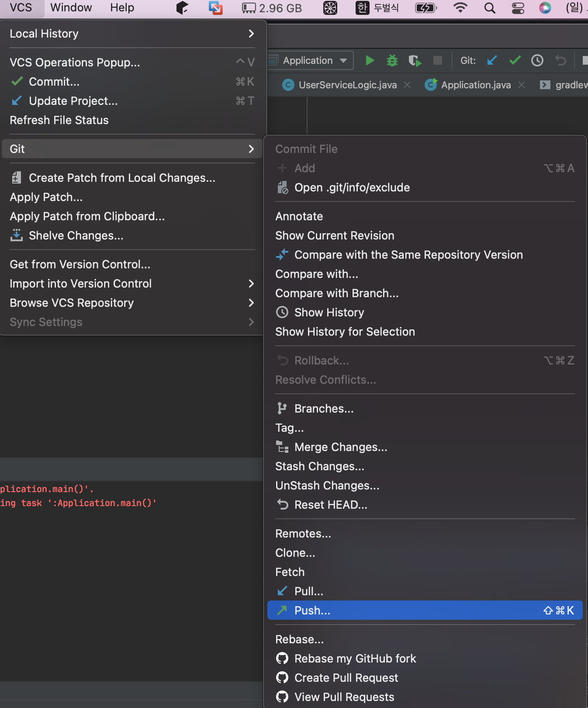Click the circular wheel menu bar icon
Screen dimensions: 588x708
[x=330, y=8]
